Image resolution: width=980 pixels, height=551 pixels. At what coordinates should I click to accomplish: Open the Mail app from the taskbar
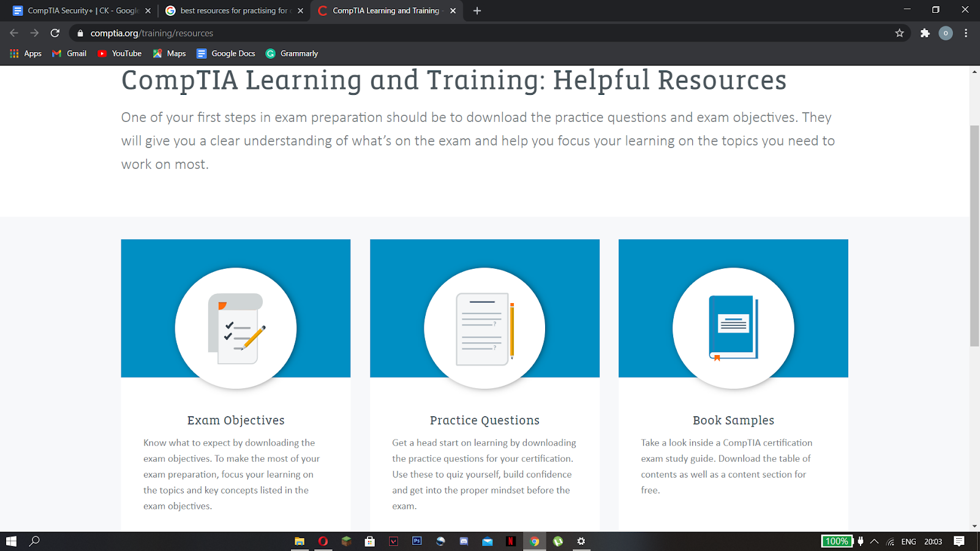488,541
